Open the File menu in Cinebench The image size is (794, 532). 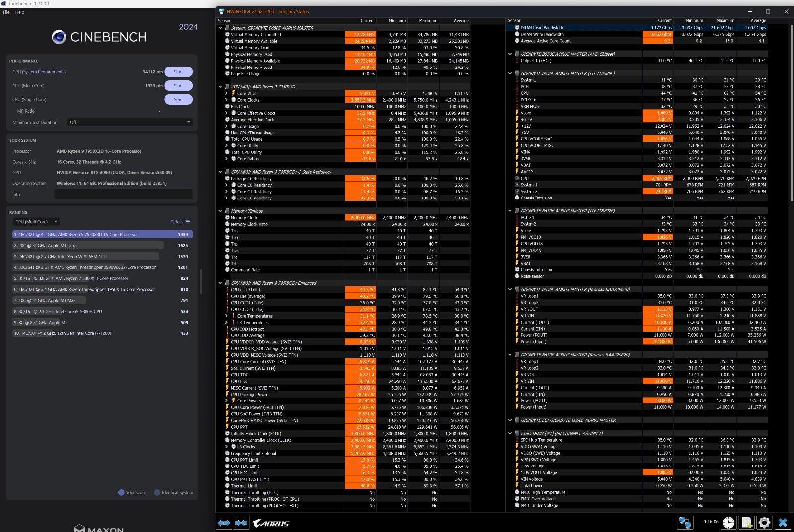(6, 12)
